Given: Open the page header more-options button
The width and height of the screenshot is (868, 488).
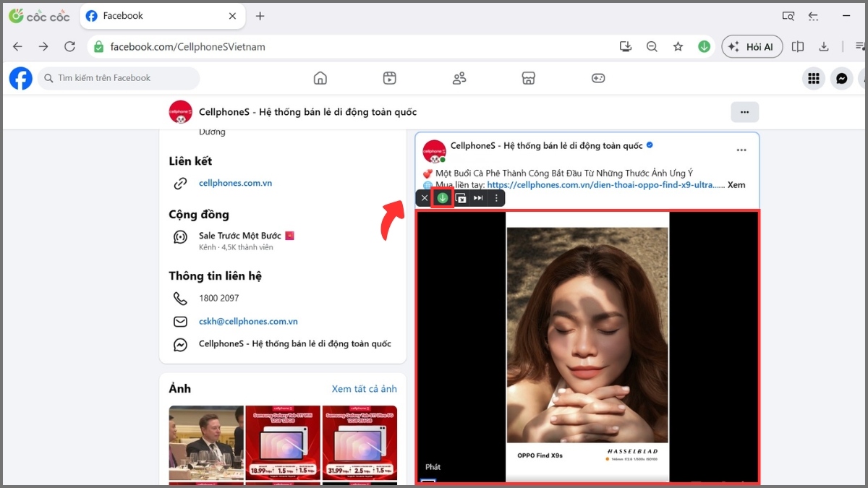Looking at the screenshot, I should pos(744,112).
